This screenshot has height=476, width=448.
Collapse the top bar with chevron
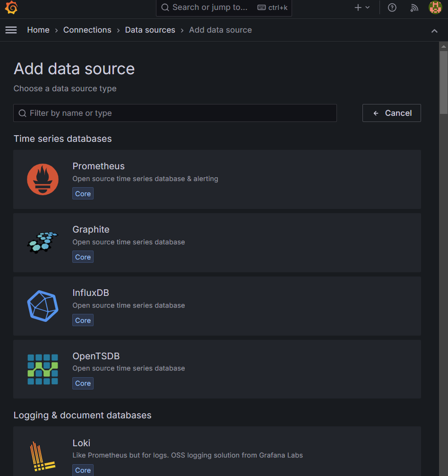[434, 31]
